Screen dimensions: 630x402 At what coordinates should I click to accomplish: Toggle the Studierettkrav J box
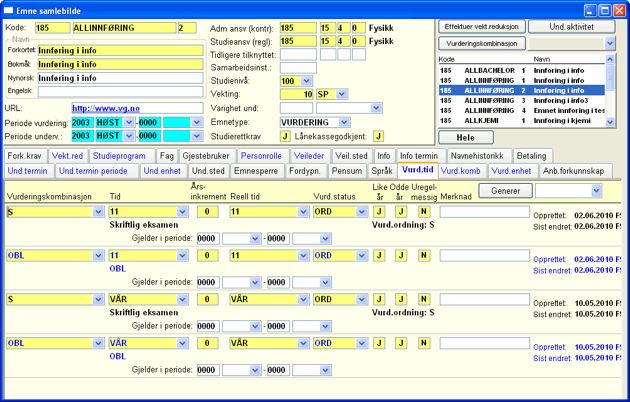285,136
